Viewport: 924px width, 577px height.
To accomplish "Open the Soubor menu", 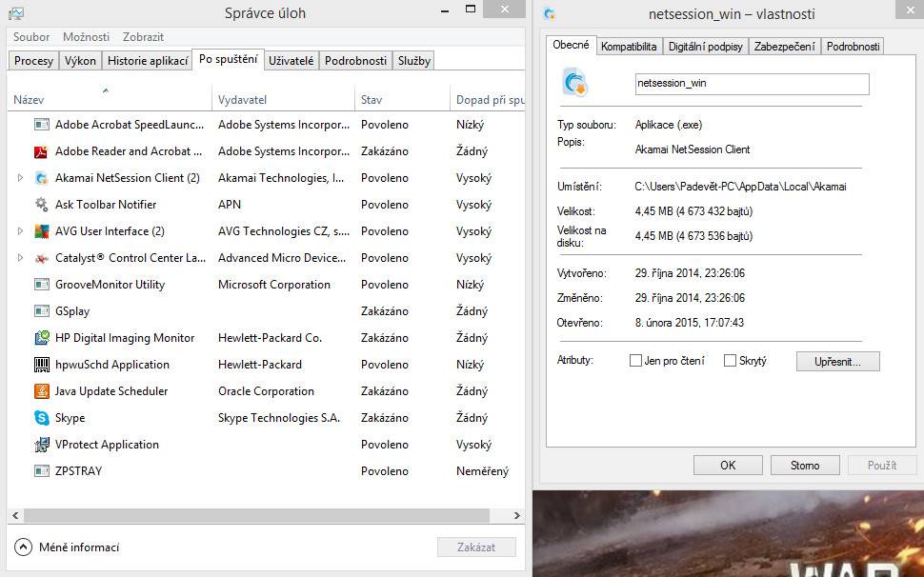I will coord(31,36).
